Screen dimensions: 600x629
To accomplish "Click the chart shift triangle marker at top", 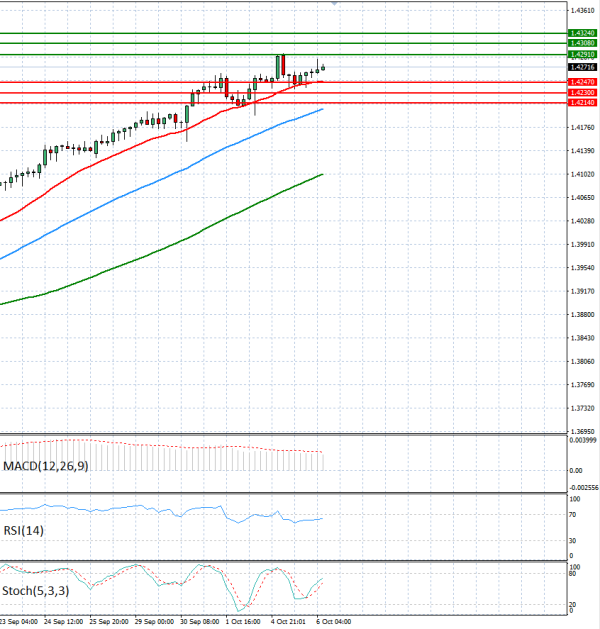I will [334, 3].
